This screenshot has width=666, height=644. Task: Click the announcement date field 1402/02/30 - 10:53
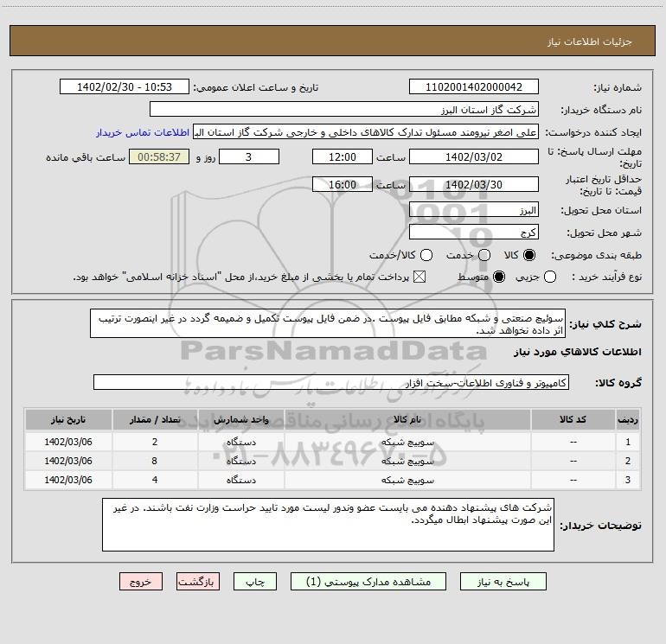pos(125,87)
